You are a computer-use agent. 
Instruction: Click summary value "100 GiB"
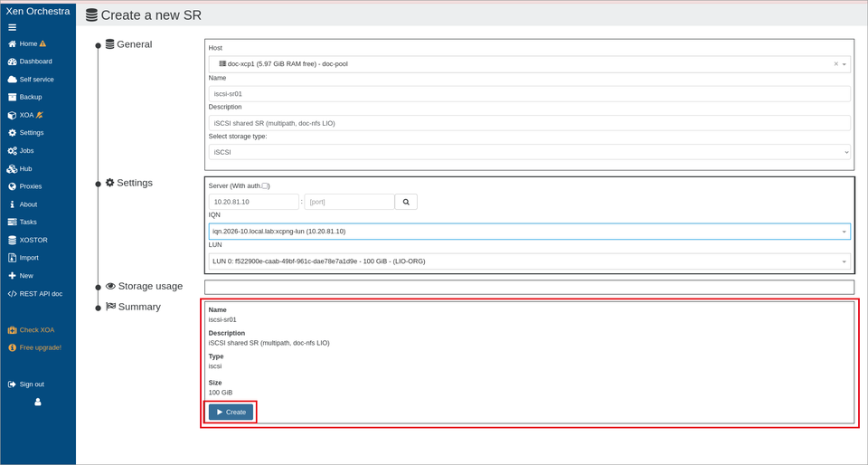221,393
